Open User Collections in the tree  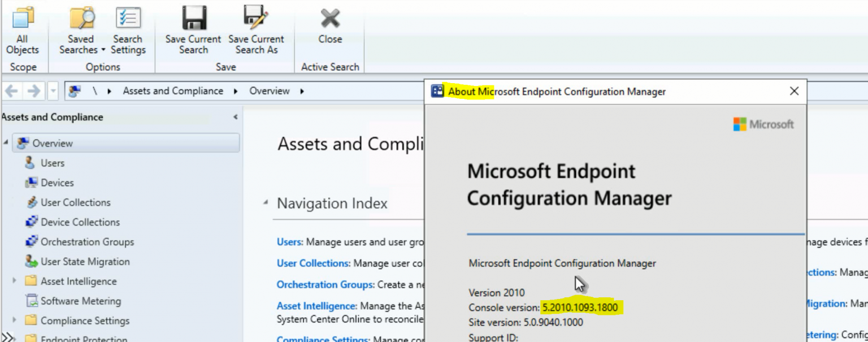tap(76, 202)
